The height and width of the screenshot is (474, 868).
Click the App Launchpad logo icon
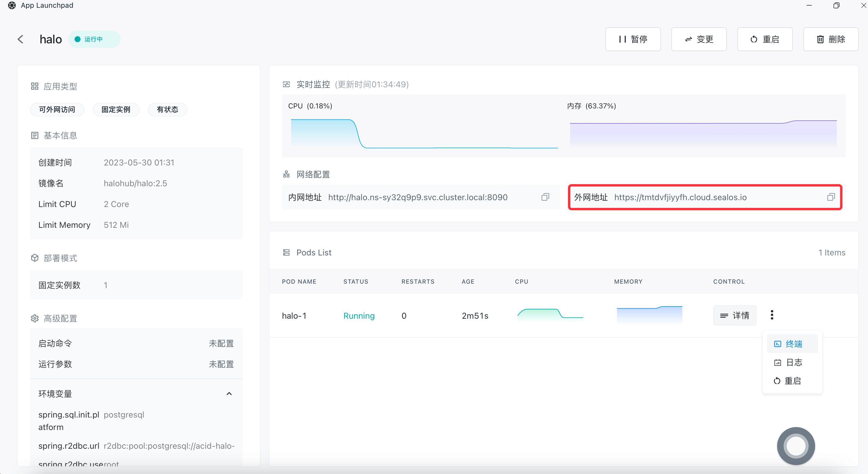(12, 5)
